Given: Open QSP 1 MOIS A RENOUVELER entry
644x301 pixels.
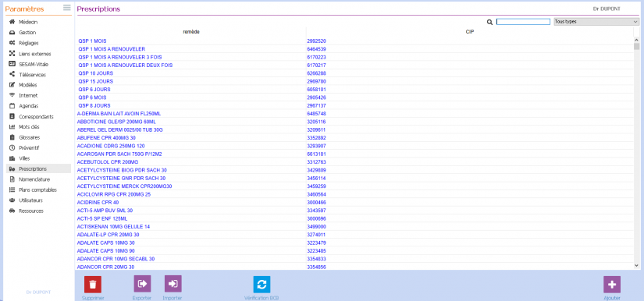Looking at the screenshot, I should point(355,49).
